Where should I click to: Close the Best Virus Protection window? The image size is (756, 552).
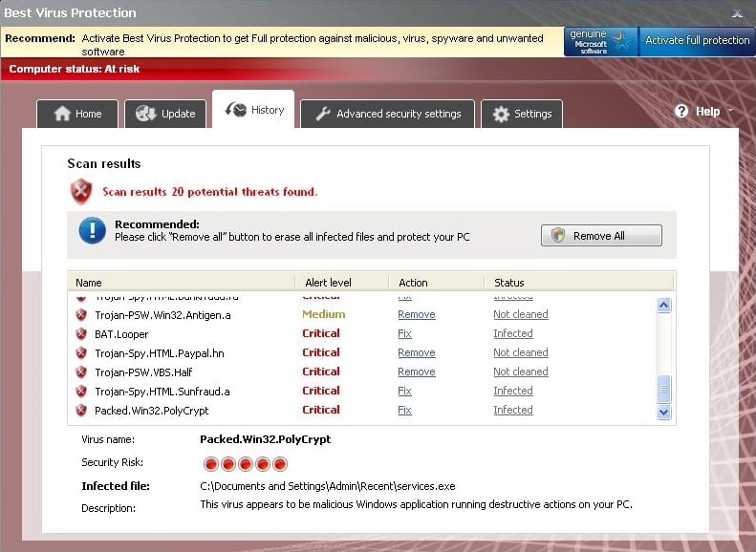click(737, 13)
